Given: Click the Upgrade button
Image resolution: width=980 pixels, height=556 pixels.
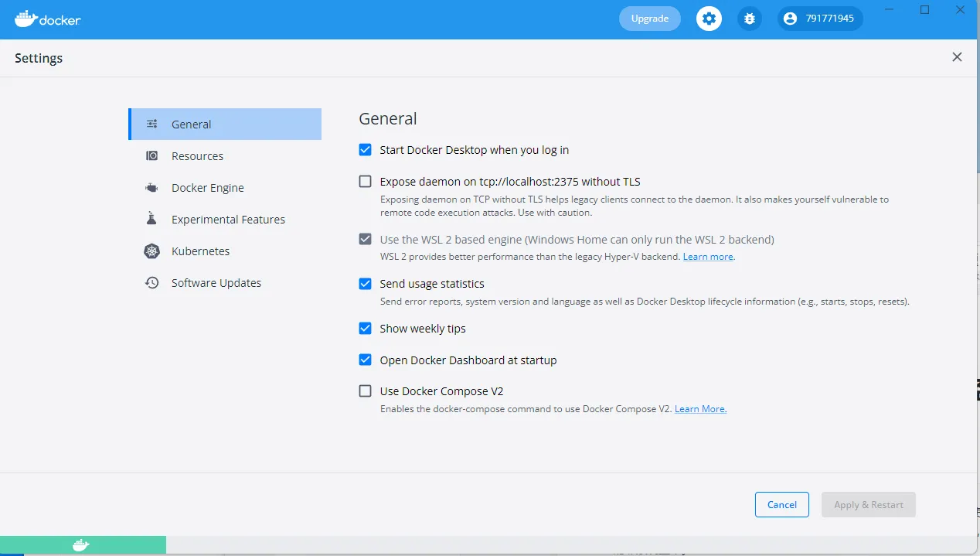Looking at the screenshot, I should point(649,19).
